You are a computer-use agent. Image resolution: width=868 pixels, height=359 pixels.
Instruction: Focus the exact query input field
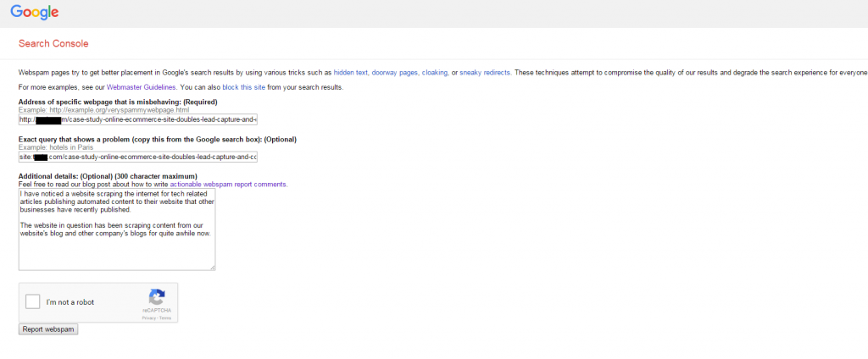click(138, 157)
